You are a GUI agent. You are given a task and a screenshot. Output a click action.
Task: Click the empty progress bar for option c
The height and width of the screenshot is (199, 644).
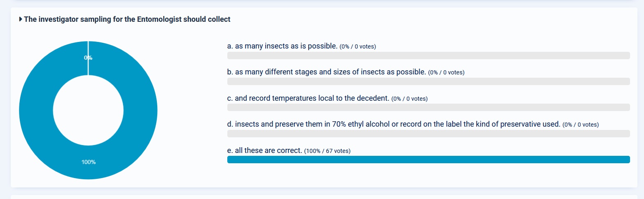[428, 107]
